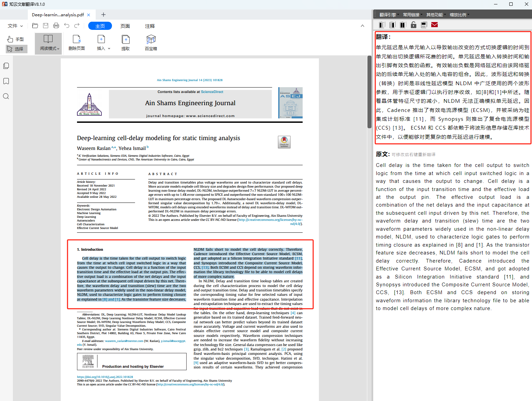Activate the selection (选择) tool

[16, 49]
